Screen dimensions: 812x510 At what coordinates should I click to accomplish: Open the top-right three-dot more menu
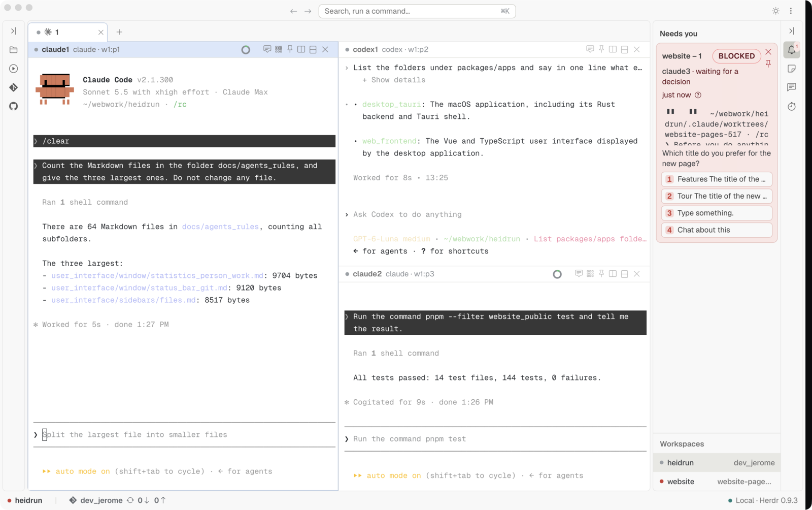(x=791, y=11)
